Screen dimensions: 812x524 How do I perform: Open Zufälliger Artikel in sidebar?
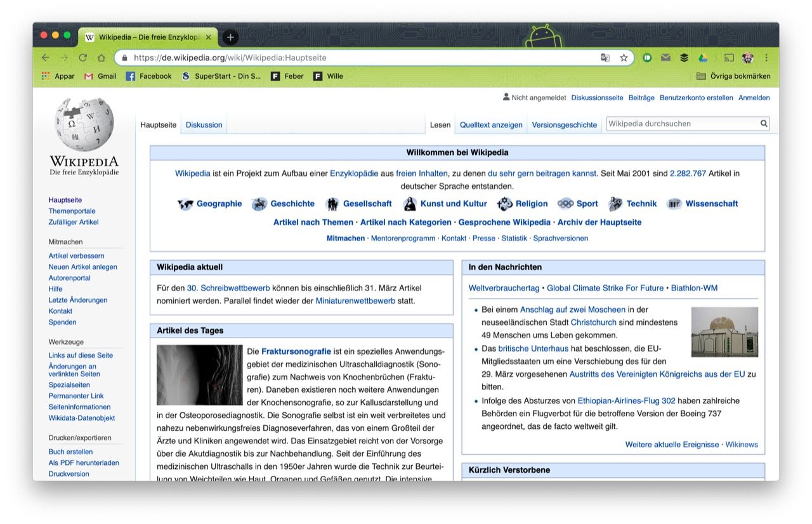point(74,222)
